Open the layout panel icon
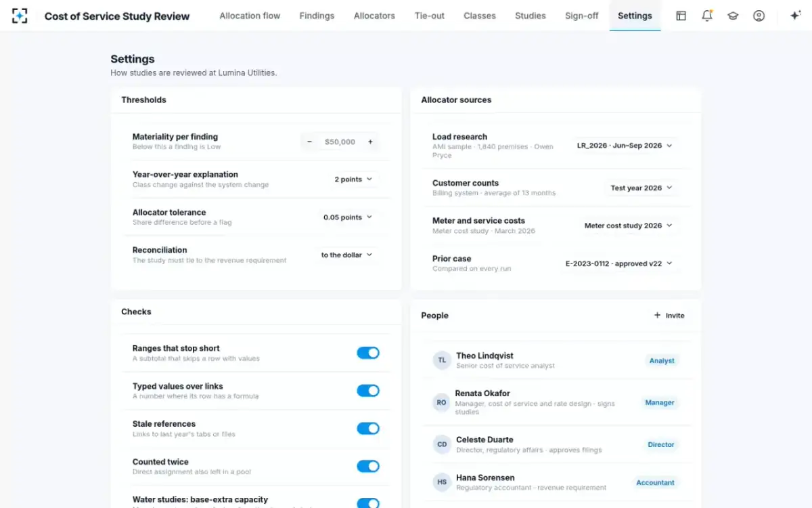The image size is (812, 508). [x=681, y=16]
